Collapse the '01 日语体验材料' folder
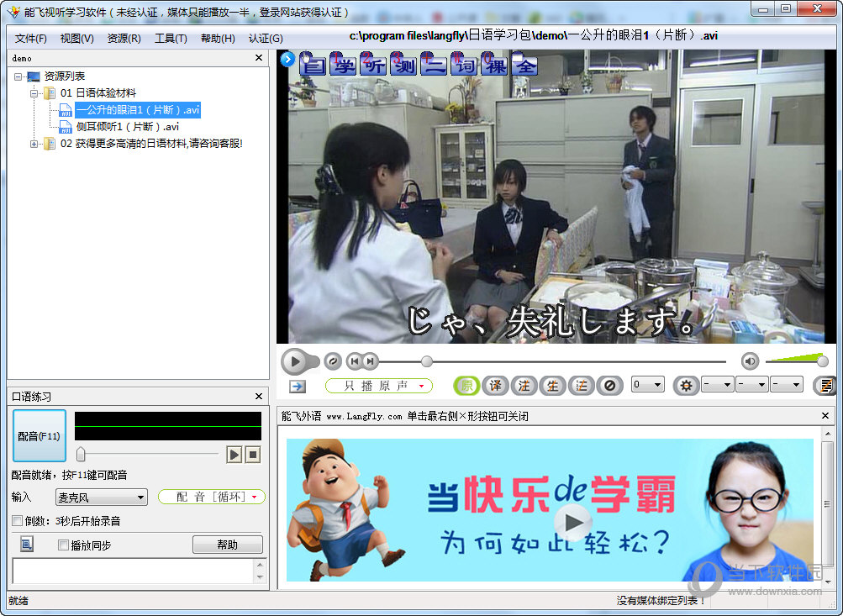The height and width of the screenshot is (616, 843). [x=34, y=93]
